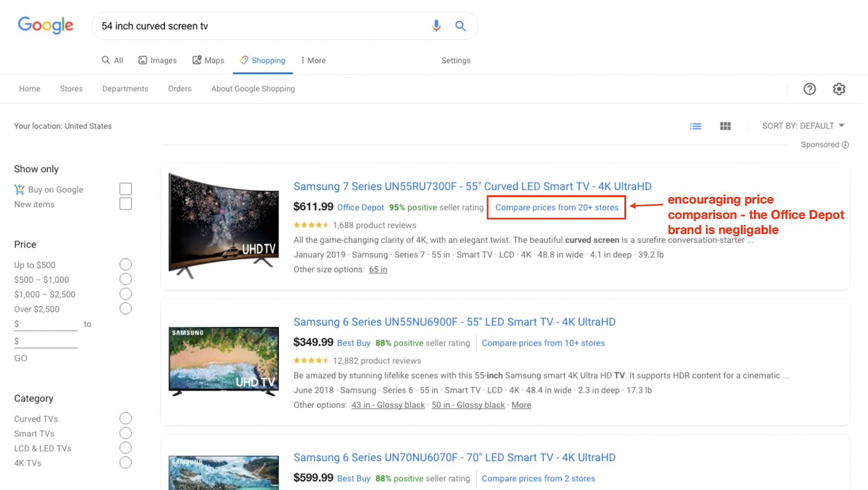The width and height of the screenshot is (868, 490).
Task: Open Samsung 7 Series UN55RU7300F product title
Action: pyautogui.click(x=473, y=186)
